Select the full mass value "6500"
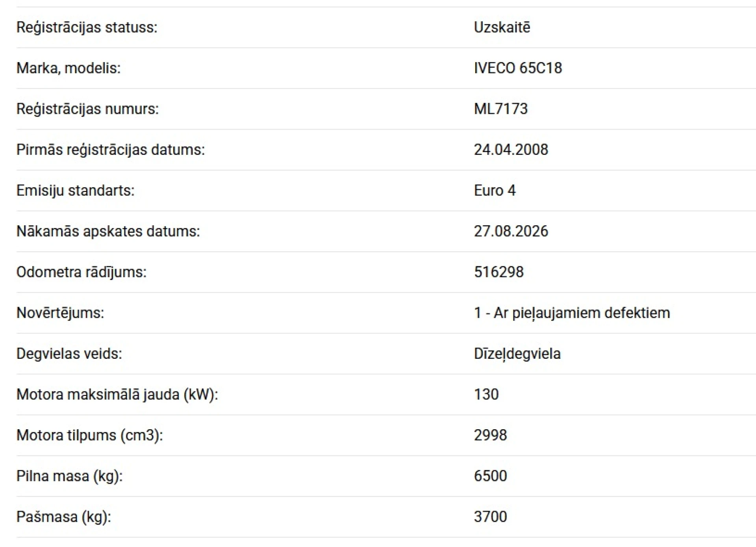756x547 pixels. pos(490,476)
